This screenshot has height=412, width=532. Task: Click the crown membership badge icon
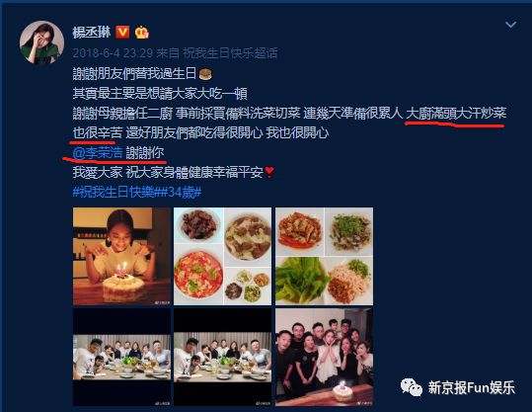pos(142,33)
